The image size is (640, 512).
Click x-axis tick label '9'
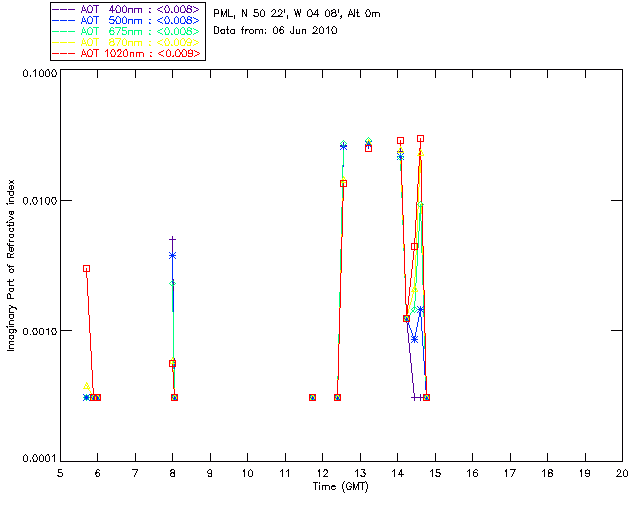210,473
